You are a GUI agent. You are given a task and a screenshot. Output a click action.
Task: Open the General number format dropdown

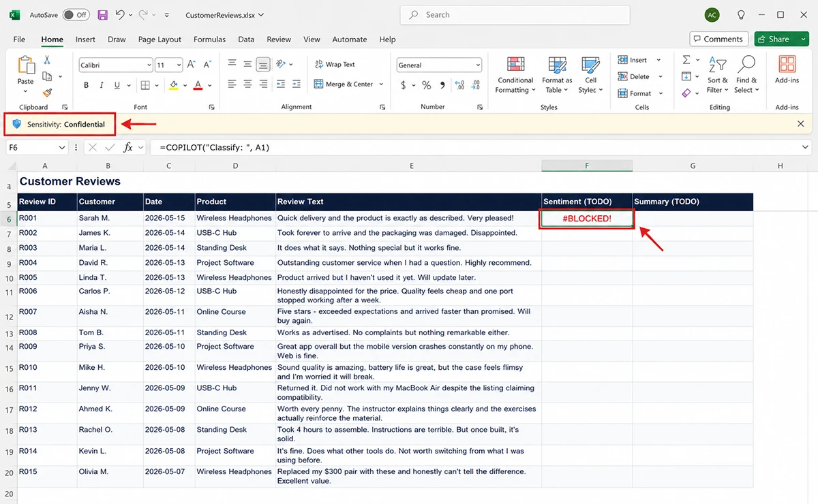pyautogui.click(x=477, y=65)
